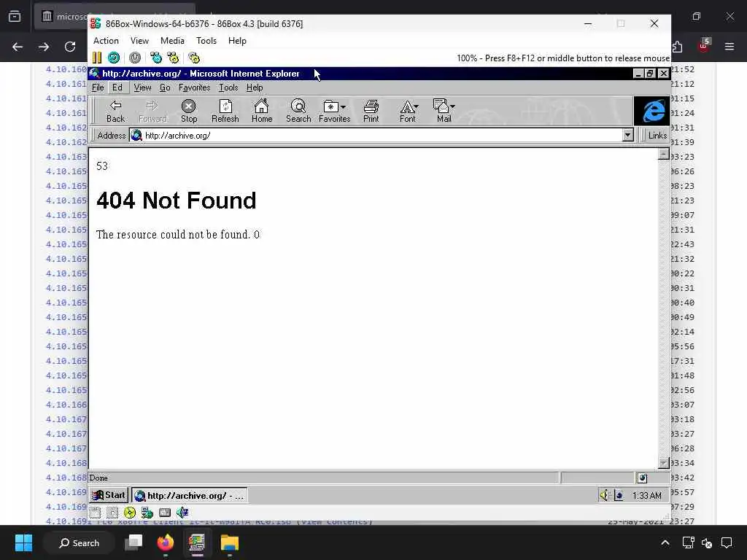Open File Explorer from the taskbar
747x560 pixels.
(229, 542)
